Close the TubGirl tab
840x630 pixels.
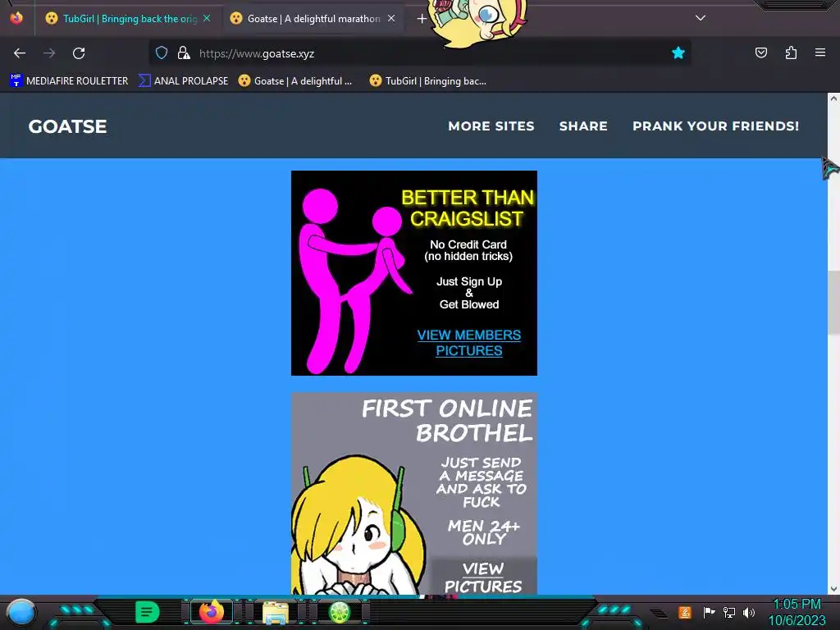pos(207,18)
